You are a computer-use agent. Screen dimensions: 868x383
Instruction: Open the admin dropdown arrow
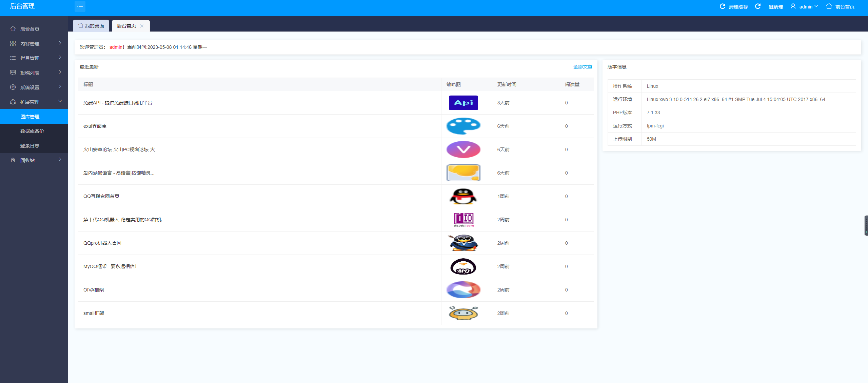pyautogui.click(x=816, y=6)
